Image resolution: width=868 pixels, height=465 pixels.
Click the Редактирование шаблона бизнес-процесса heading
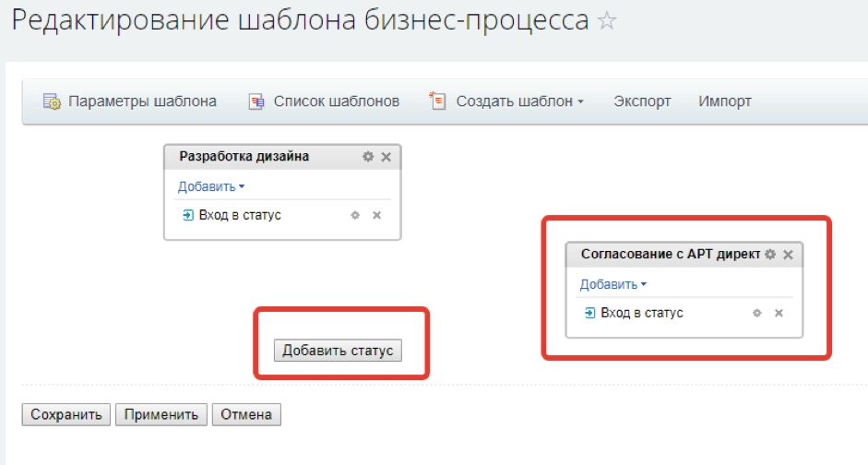300,20
